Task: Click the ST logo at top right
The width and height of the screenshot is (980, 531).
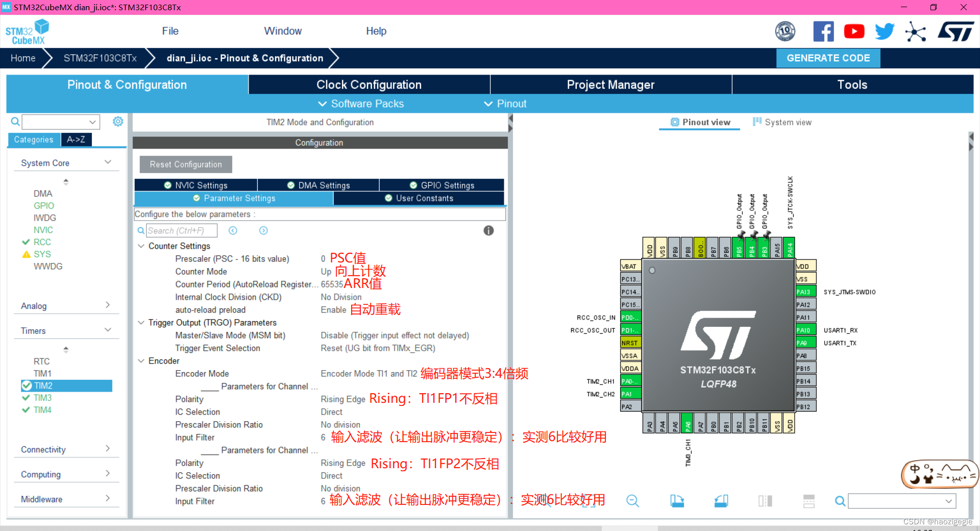Action: [x=955, y=32]
